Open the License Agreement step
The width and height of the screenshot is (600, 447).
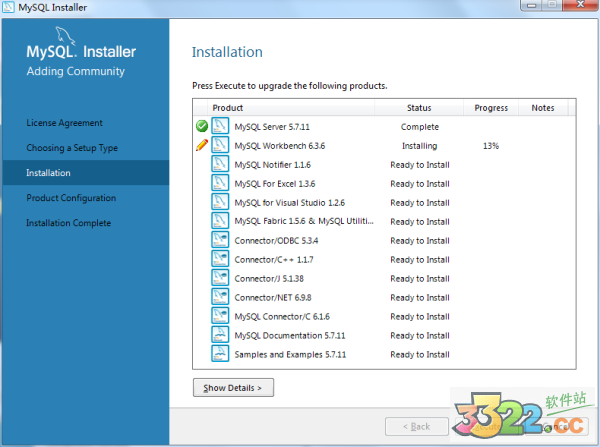64,123
